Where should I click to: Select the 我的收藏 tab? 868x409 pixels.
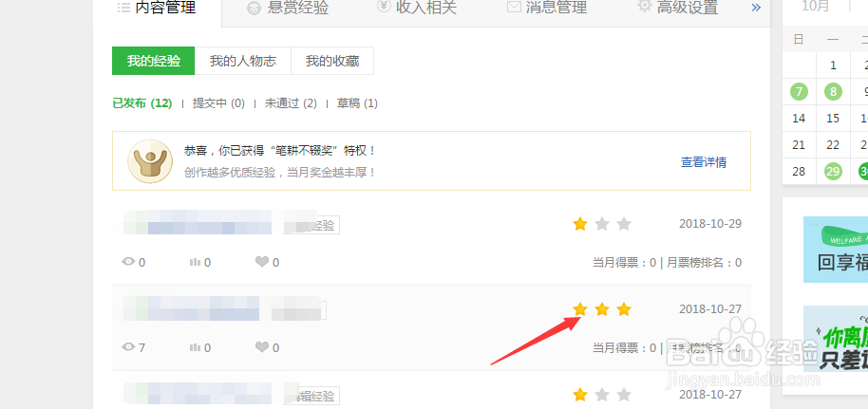(332, 61)
